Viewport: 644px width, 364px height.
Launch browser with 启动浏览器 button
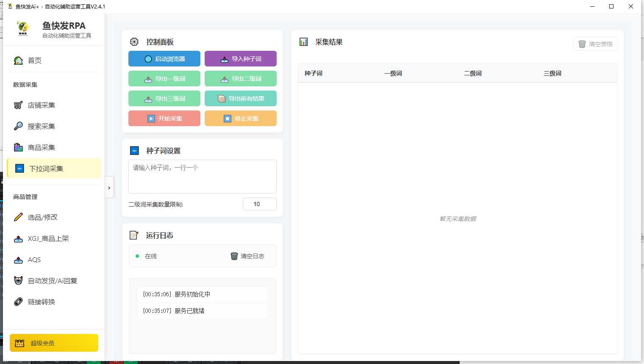pos(164,58)
